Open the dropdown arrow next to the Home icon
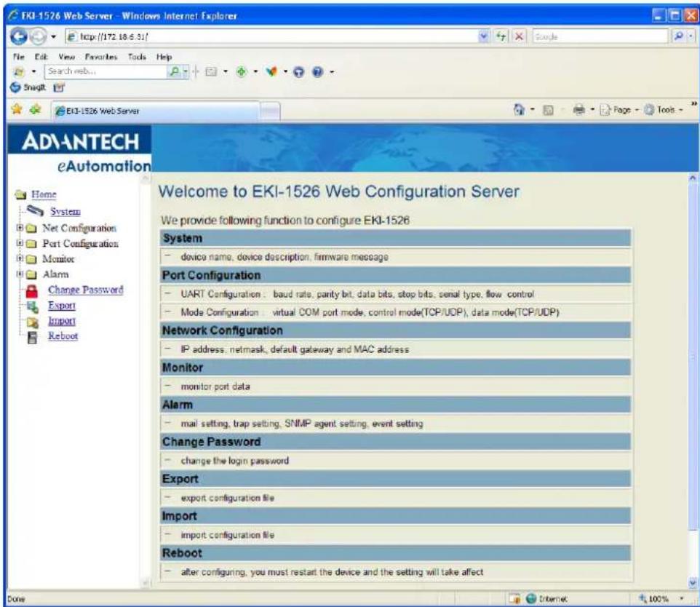700x607 pixels. click(532, 109)
